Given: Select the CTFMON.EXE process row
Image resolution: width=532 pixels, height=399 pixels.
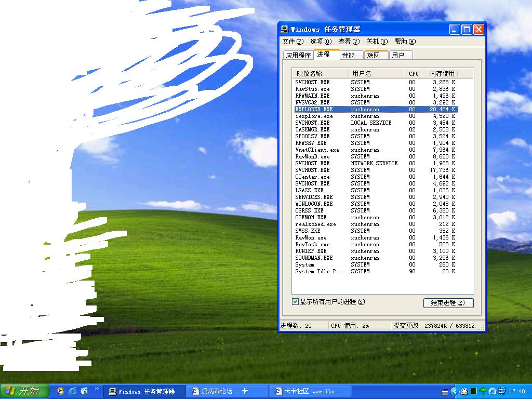Looking at the screenshot, I should pos(376,218).
